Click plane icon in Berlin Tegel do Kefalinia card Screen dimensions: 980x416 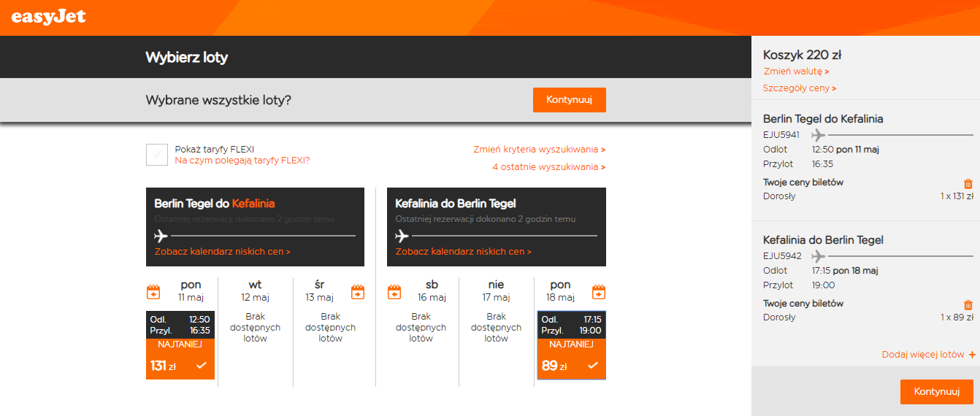(x=161, y=236)
